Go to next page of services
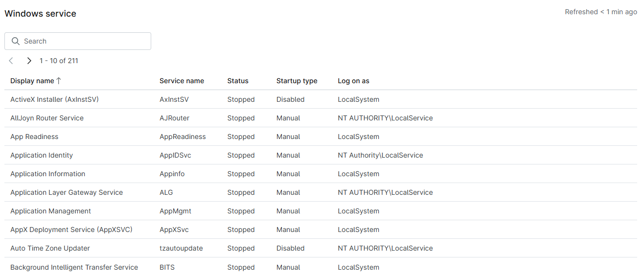The image size is (644, 278). click(29, 61)
